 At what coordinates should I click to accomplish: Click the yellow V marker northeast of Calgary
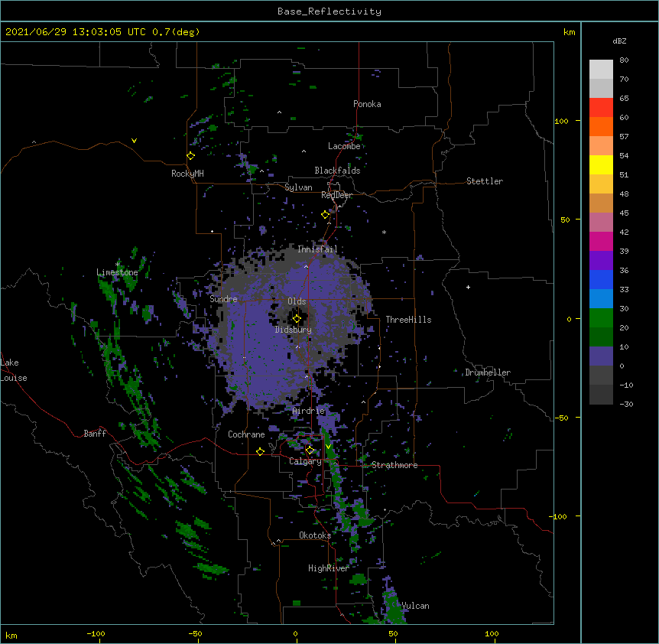tap(328, 447)
